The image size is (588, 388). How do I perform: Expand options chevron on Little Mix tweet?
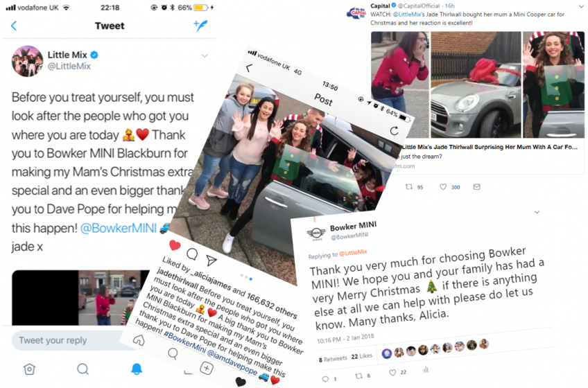point(205,56)
